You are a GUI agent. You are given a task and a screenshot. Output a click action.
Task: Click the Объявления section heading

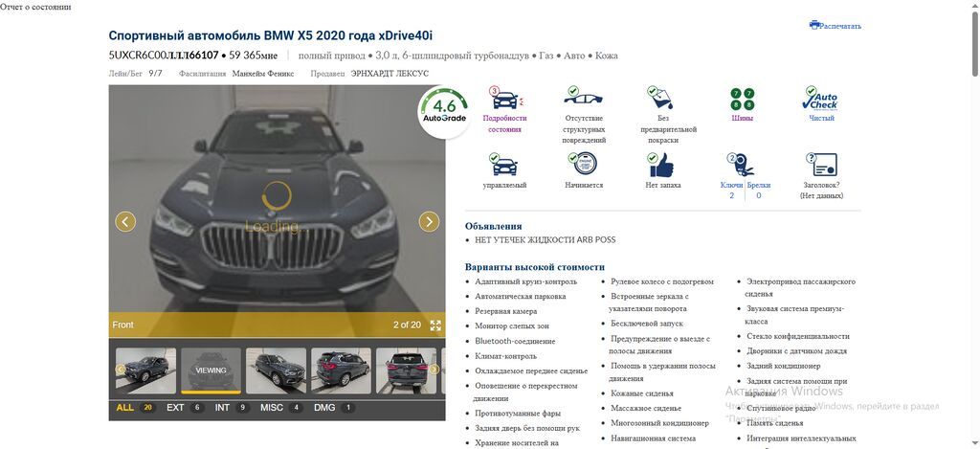[493, 226]
